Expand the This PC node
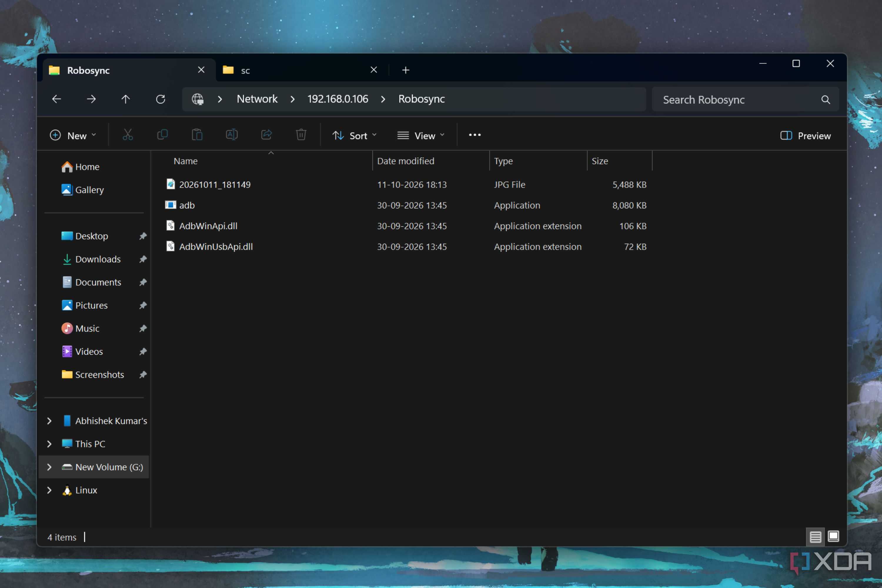The width and height of the screenshot is (882, 588). tap(49, 444)
